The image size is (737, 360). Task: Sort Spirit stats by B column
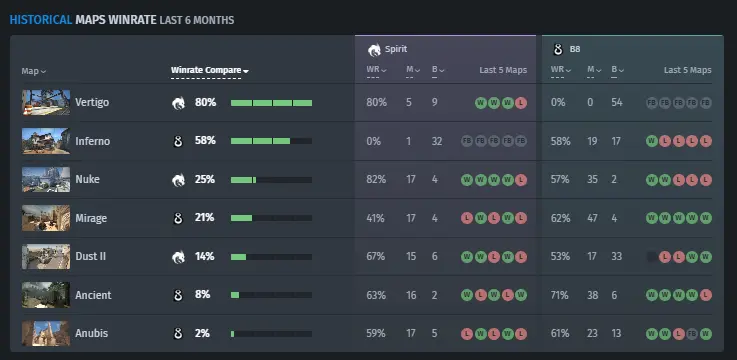[438, 70]
